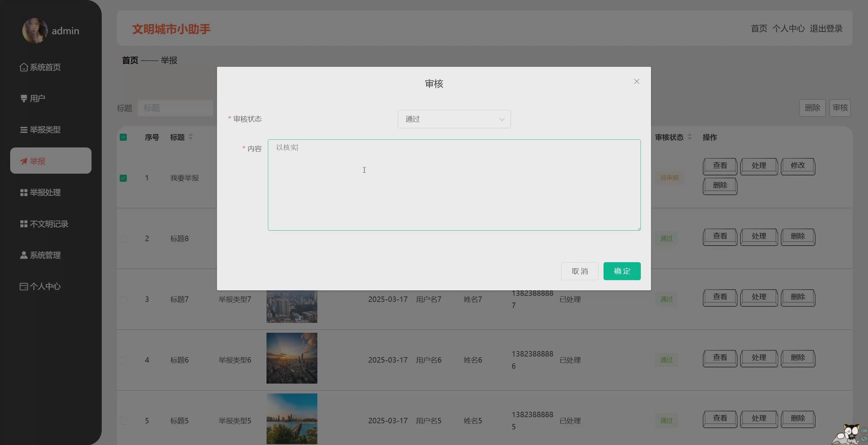Click the 个人中心 card icon in sidebar
Image resolution: width=868 pixels, height=445 pixels.
point(23,286)
